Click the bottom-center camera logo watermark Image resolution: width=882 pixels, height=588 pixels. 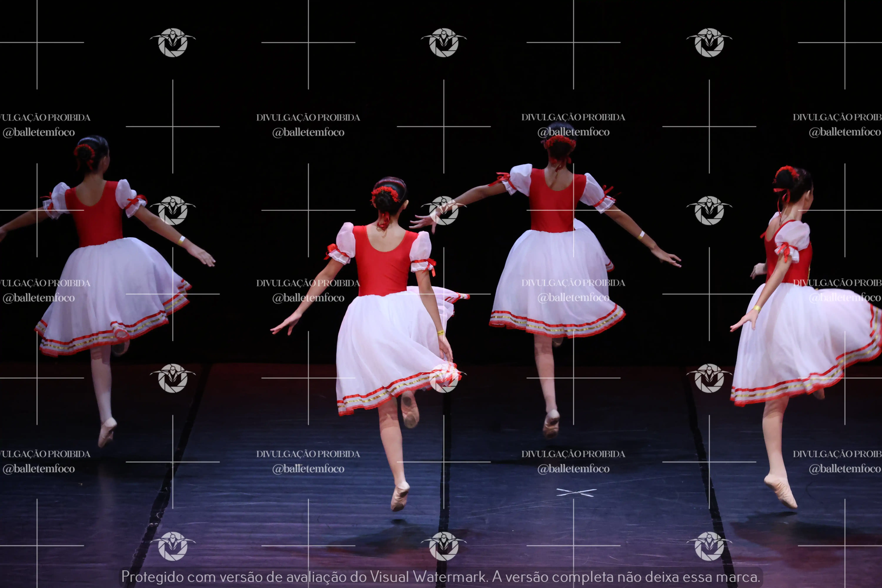444,546
